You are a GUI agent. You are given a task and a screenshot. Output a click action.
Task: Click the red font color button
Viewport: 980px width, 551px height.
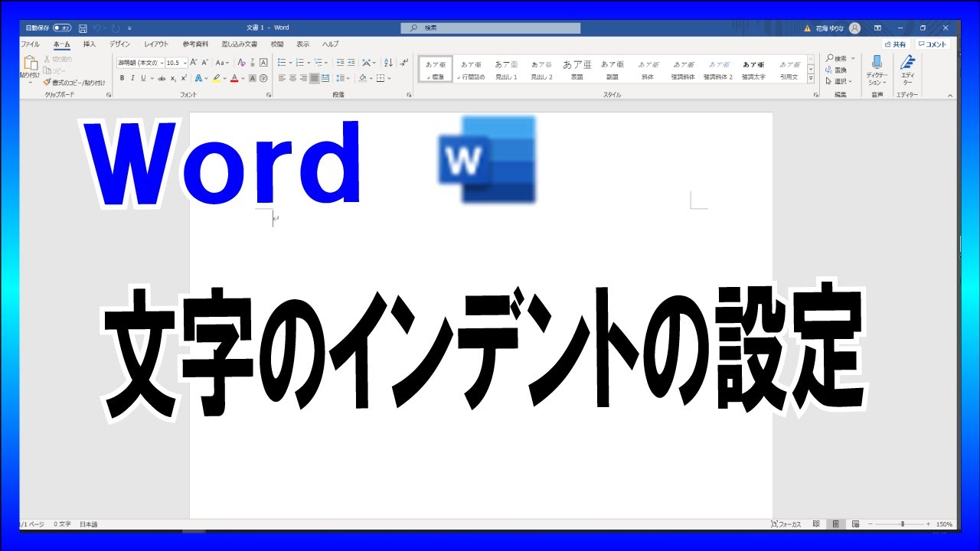234,78
